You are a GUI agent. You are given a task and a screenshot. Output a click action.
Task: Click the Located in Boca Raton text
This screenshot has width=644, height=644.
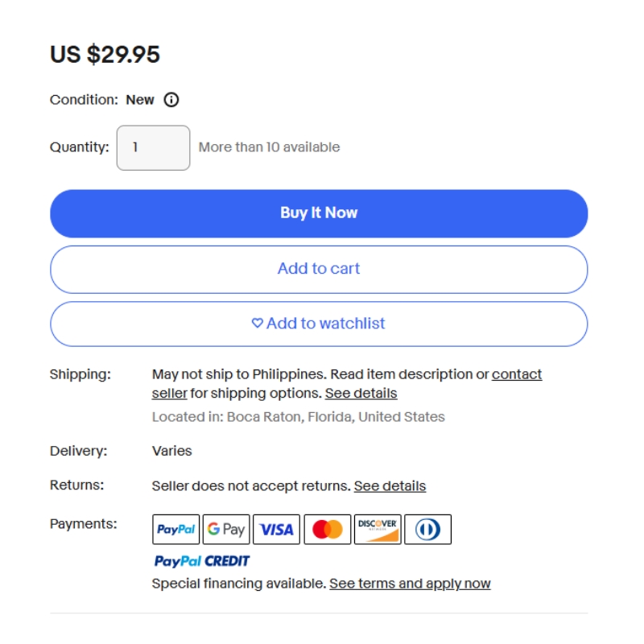[298, 417]
